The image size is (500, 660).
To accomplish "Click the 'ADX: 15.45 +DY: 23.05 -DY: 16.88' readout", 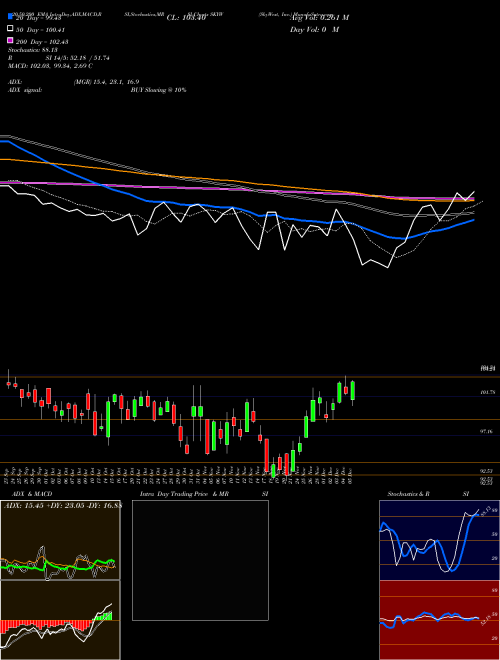I will click(x=63, y=505).
